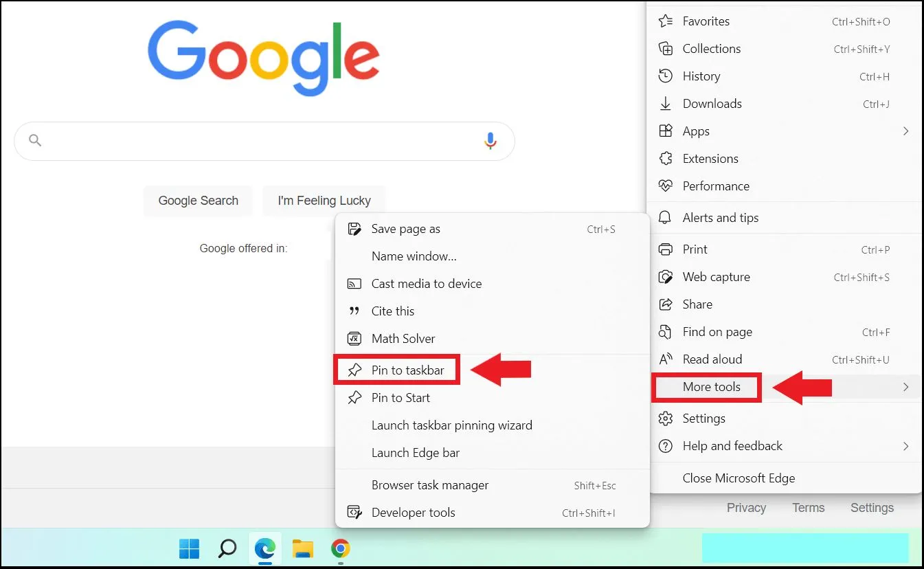The width and height of the screenshot is (924, 569).
Task: Open the Privacy link
Action: point(746,507)
